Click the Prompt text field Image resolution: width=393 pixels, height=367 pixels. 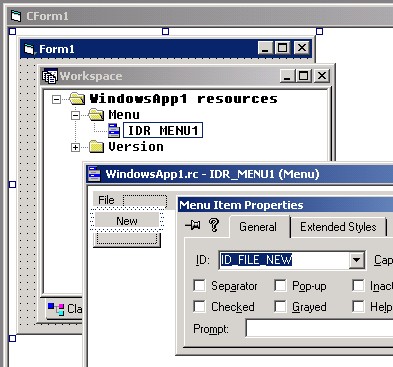(319, 328)
